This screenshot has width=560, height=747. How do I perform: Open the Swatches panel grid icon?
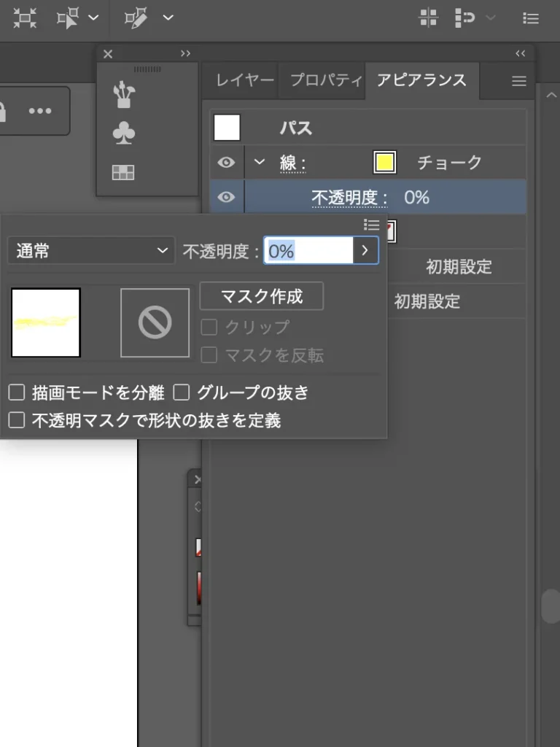point(124,173)
